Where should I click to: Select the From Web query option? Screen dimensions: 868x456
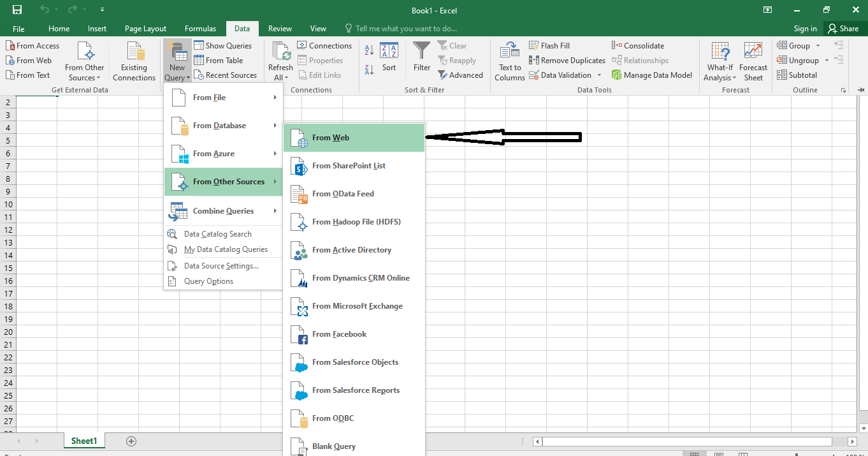pyautogui.click(x=330, y=137)
